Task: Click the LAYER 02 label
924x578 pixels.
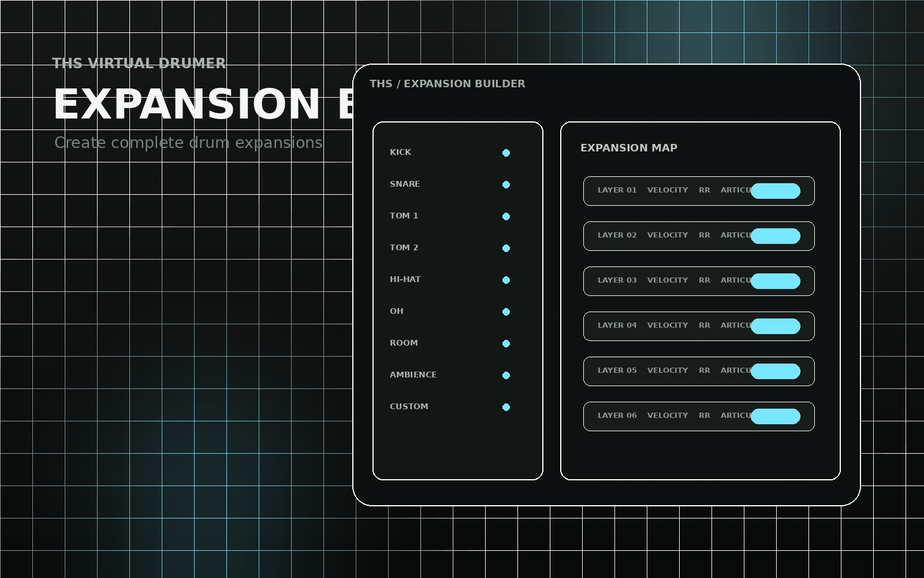Action: 617,235
